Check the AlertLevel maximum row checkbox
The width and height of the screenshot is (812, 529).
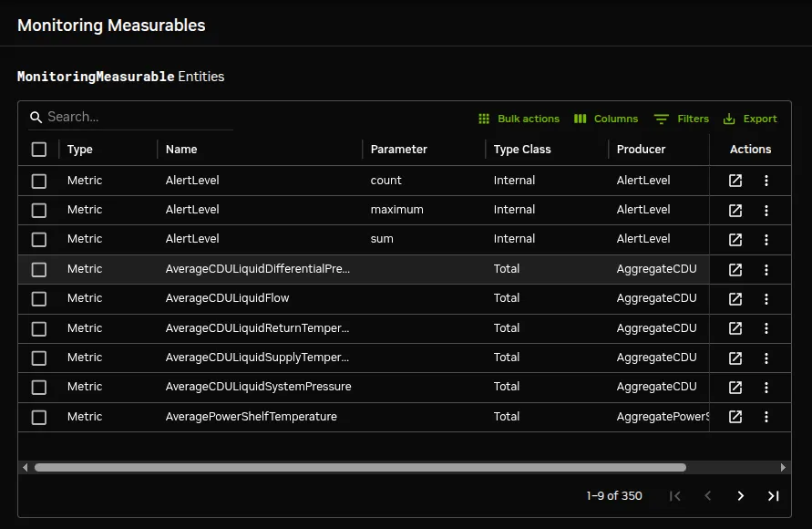tap(39, 211)
